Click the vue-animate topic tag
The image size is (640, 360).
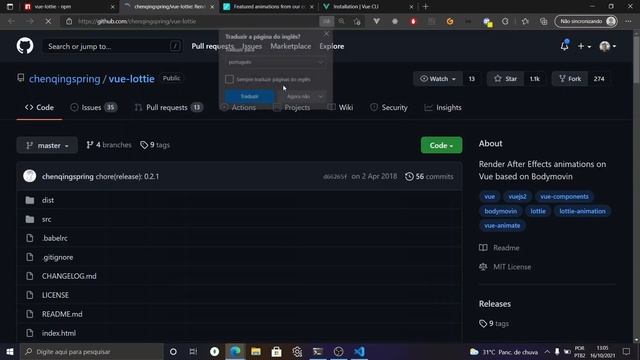click(x=502, y=225)
